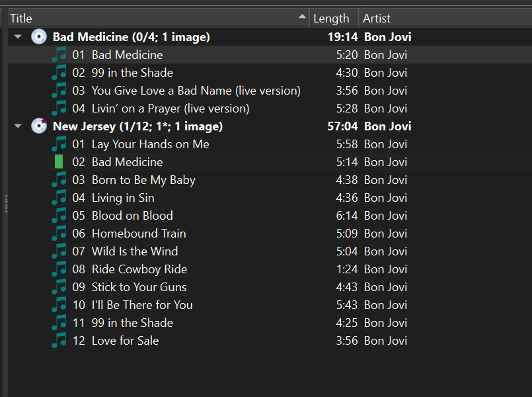Image resolution: width=532 pixels, height=397 pixels.
Task: Click the Bad Medicine album disc icon
Action: (x=39, y=36)
